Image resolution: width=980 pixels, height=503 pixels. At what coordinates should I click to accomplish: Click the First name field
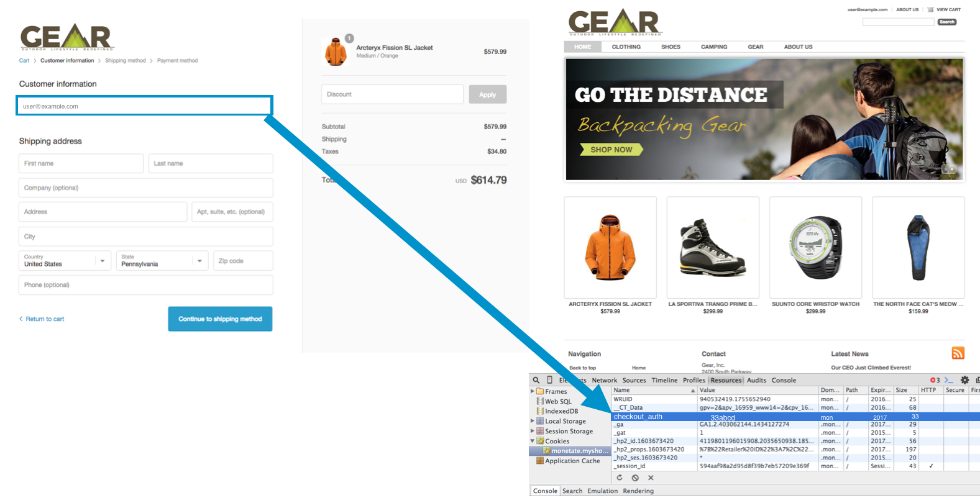pos(81,163)
